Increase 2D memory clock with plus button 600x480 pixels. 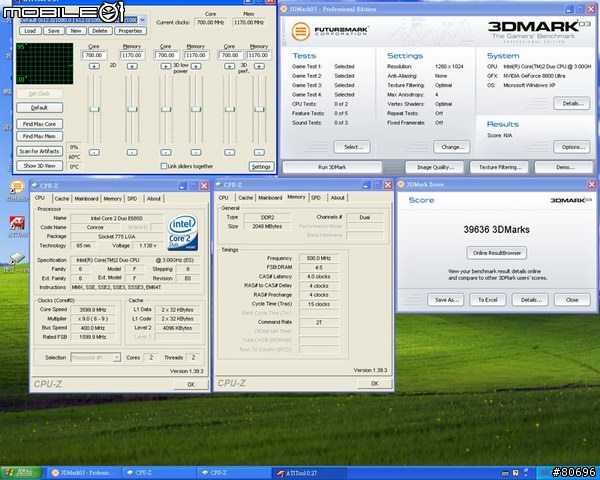pos(132,66)
